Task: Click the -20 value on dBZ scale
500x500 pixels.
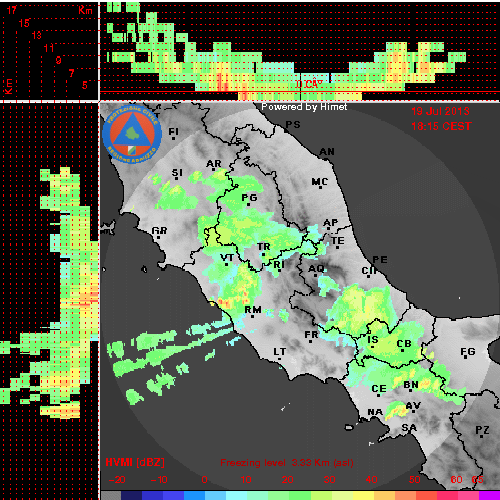Action: tap(117, 480)
